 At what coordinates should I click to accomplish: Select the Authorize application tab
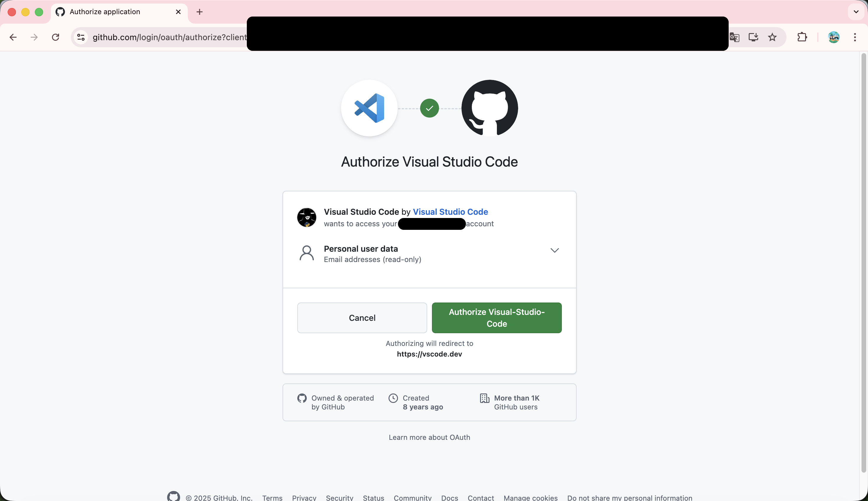point(105,12)
